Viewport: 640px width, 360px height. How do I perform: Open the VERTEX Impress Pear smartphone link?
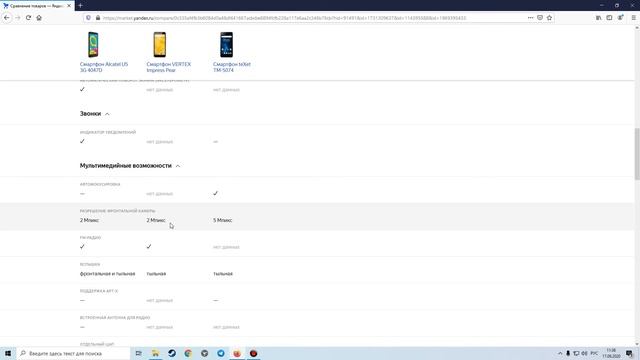click(x=169, y=67)
